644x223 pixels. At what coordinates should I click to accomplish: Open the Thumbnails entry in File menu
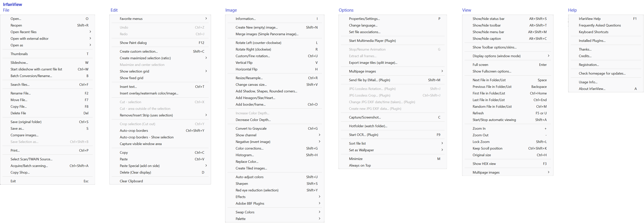[19, 54]
